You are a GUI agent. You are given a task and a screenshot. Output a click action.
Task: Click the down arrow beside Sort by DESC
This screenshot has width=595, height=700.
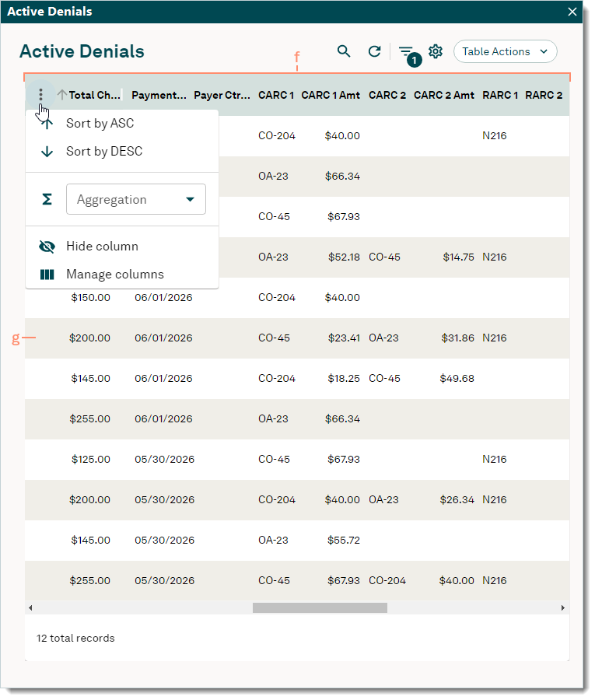(47, 152)
